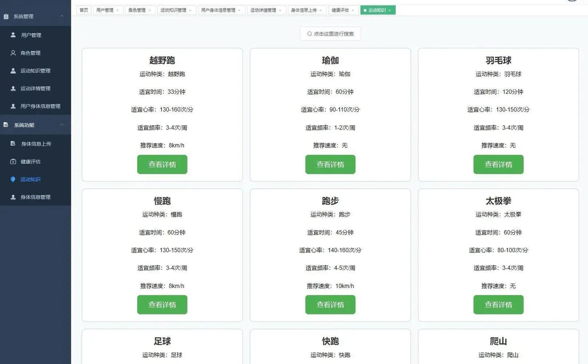
Task: Select the 运动知识管理 icon in sidebar
Action: (x=13, y=71)
